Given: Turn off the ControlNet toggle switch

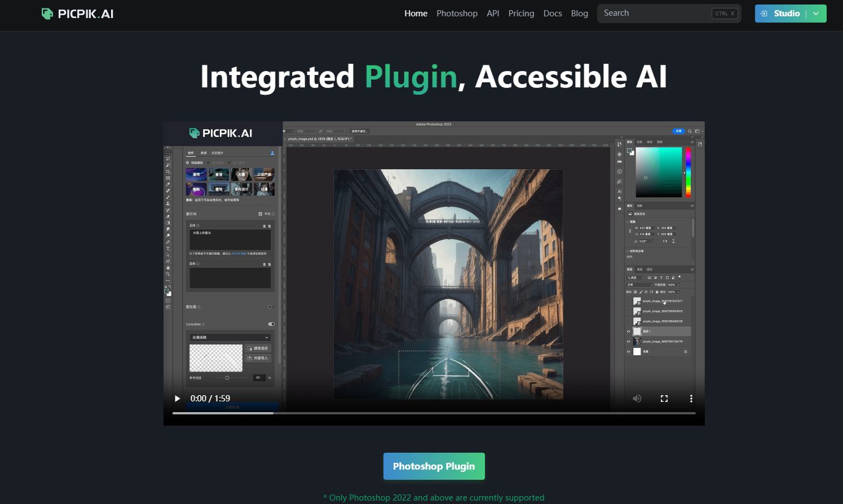Looking at the screenshot, I should (271, 324).
